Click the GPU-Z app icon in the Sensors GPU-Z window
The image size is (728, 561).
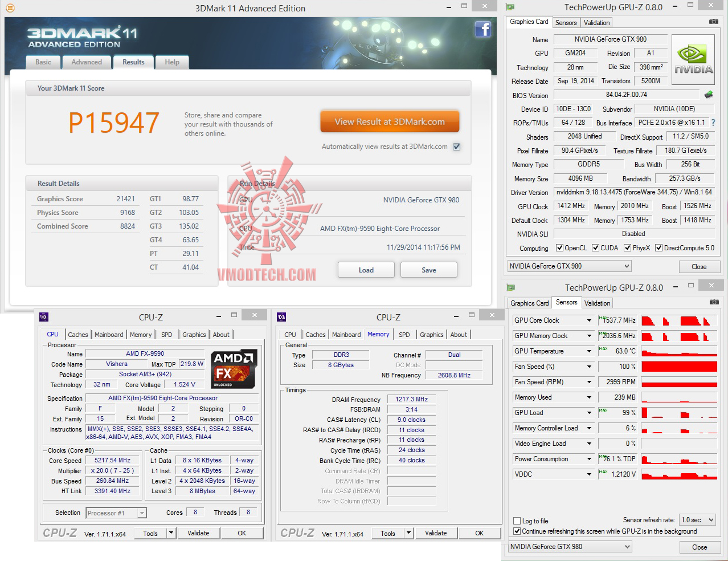pos(511,287)
